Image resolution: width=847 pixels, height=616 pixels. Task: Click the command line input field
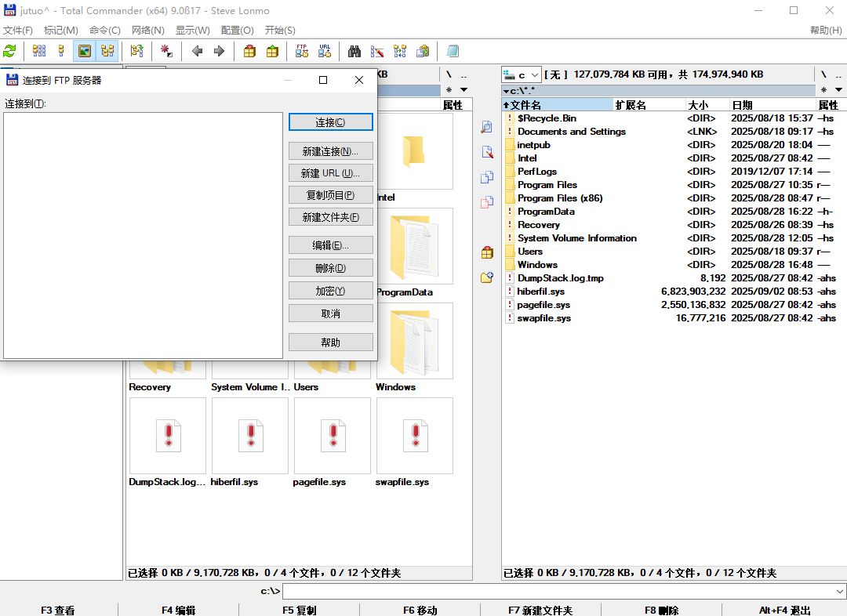point(557,591)
